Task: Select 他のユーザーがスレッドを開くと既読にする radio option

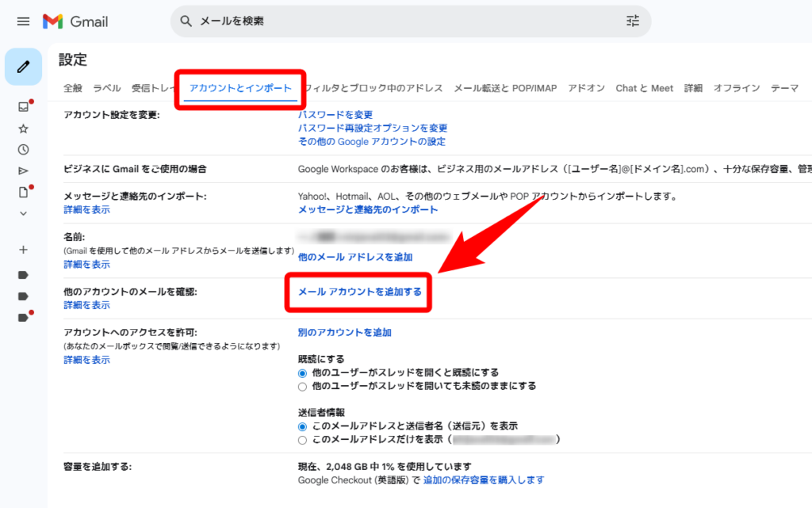Action: pos(302,372)
